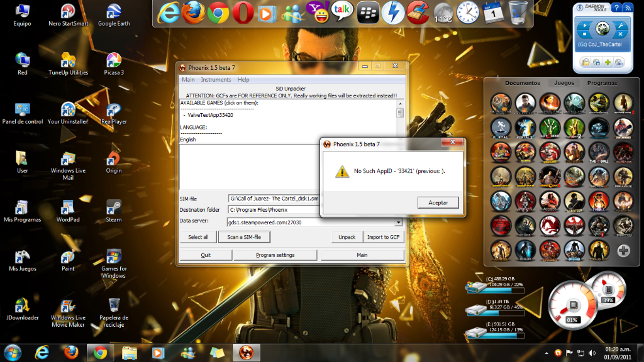Screen dimensions: 644x362
Task: Click the Main button at the bottom of Phoenix
Action: [362, 255]
